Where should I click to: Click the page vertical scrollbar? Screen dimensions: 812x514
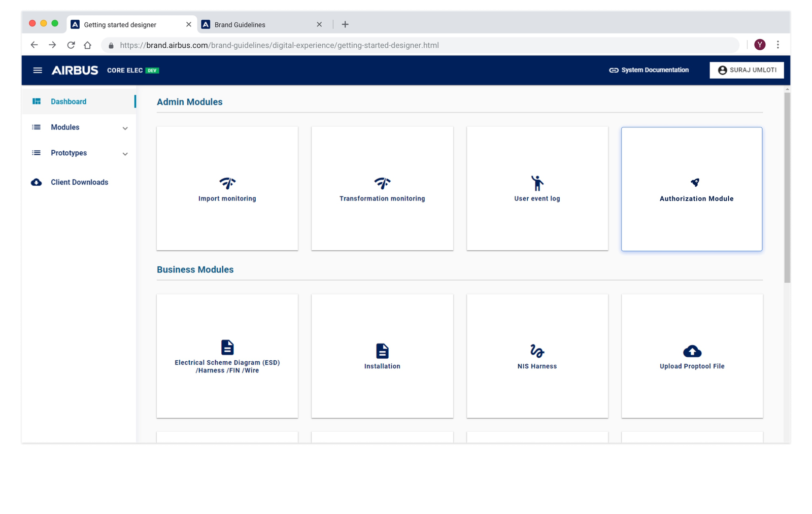(x=787, y=188)
